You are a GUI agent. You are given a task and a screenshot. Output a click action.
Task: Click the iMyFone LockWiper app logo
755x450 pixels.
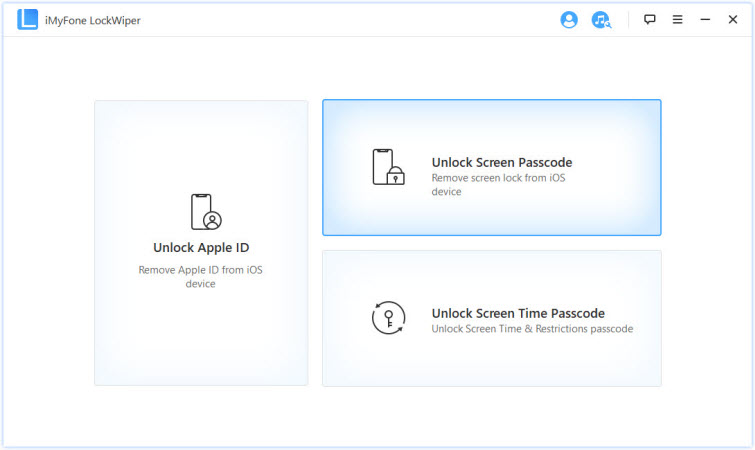click(x=27, y=20)
